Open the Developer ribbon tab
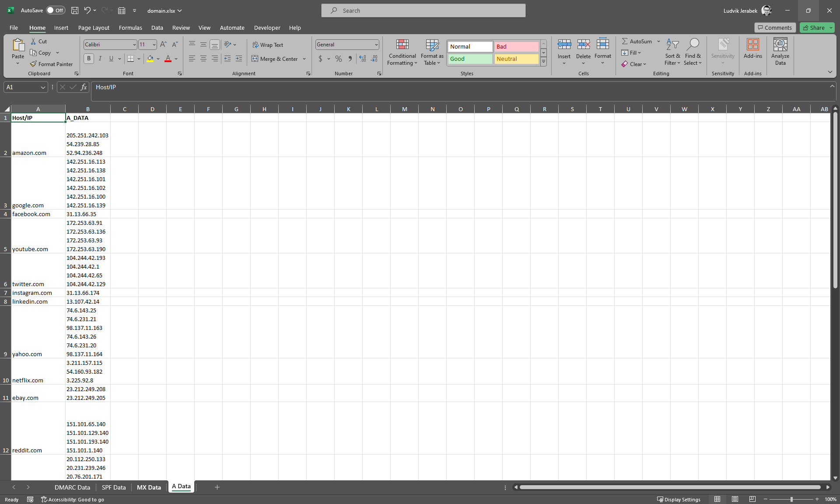The width and height of the screenshot is (840, 504). click(x=267, y=28)
